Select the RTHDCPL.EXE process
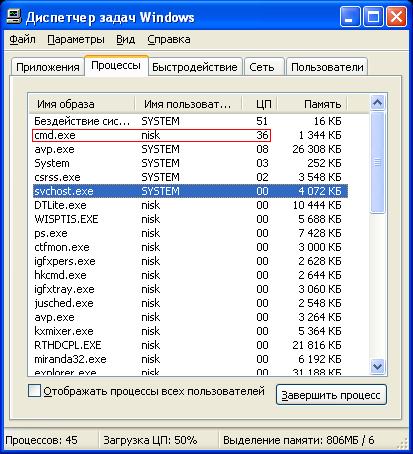 (190, 345)
